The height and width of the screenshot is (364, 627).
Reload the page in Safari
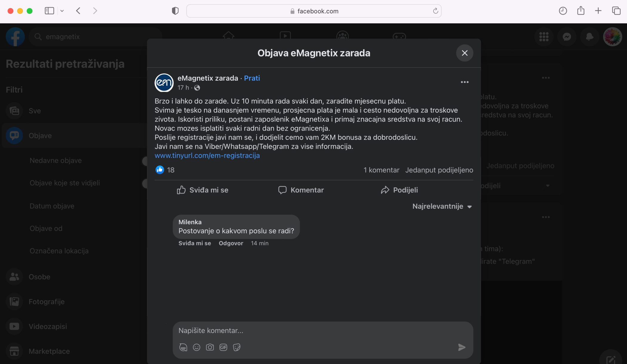pyautogui.click(x=435, y=11)
